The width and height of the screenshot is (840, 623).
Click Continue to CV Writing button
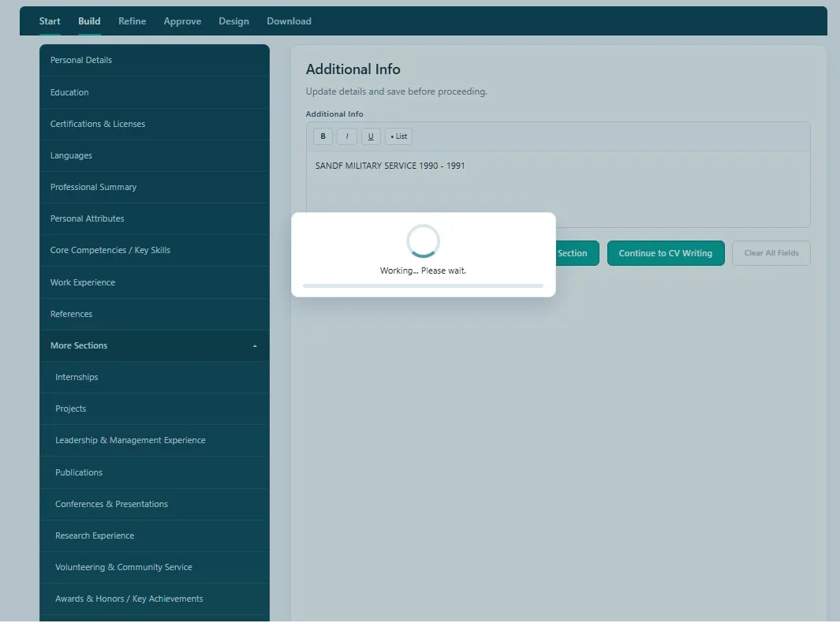666,253
